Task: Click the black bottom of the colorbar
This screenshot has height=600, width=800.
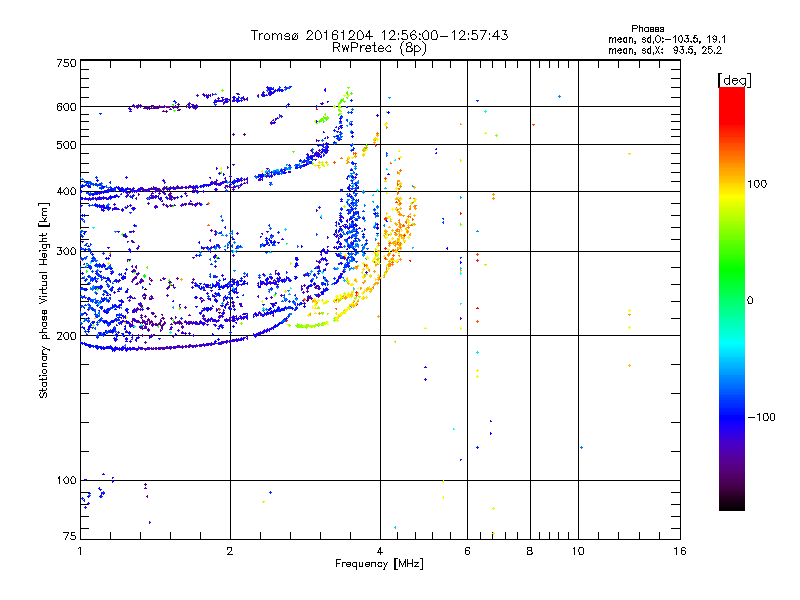Action: point(732,503)
